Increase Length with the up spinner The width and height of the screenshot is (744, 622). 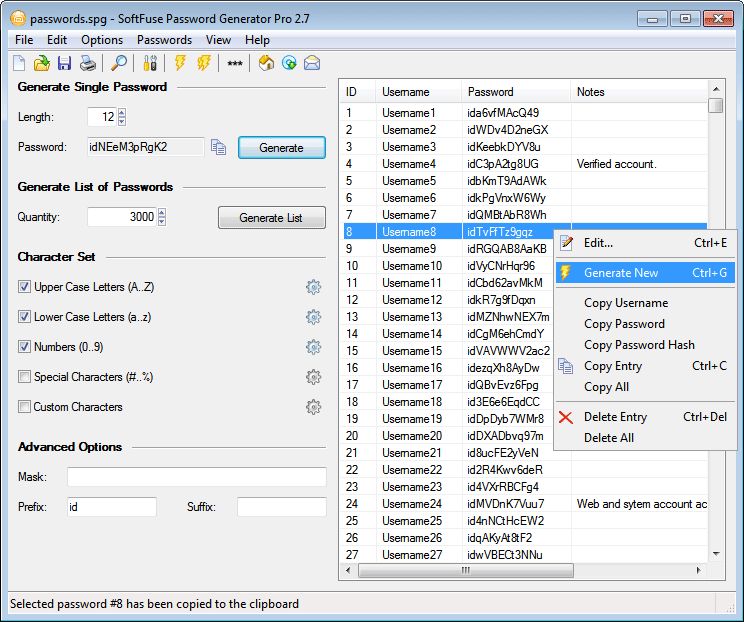[122, 112]
